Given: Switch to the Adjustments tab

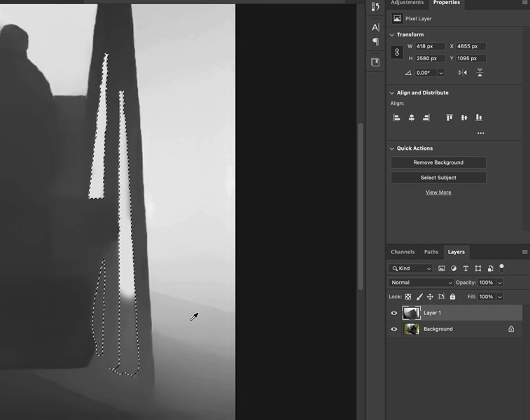Looking at the screenshot, I should (407, 3).
